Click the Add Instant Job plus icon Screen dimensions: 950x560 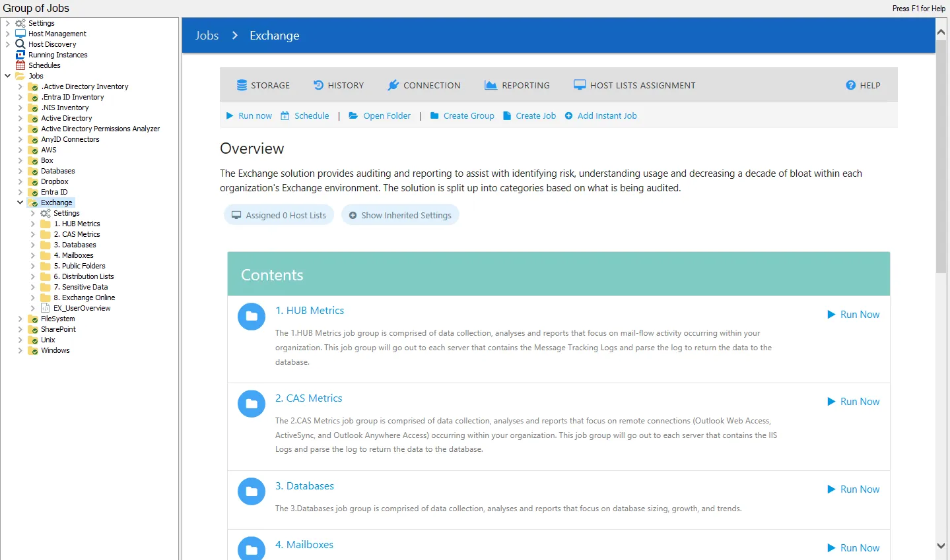568,116
